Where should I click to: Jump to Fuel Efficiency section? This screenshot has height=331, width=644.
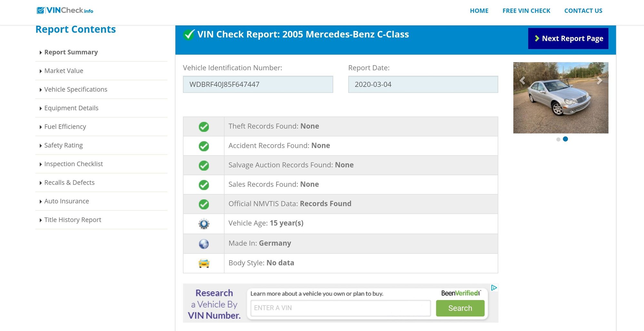click(65, 126)
